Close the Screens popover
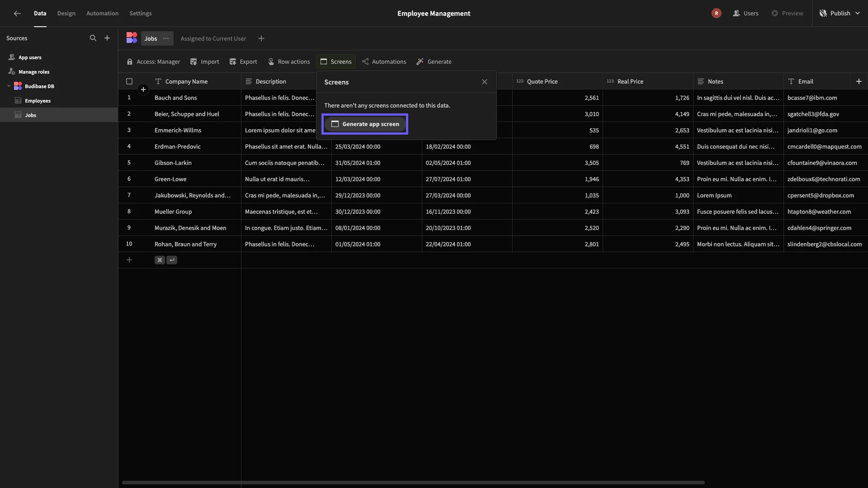Screen dimensions: 868x488 pos(484,82)
